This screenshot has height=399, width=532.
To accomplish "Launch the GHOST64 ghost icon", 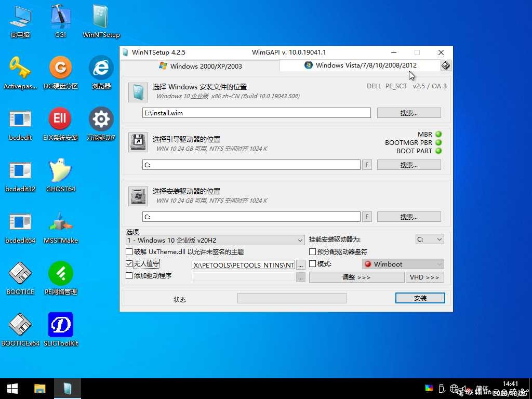I will (60, 176).
